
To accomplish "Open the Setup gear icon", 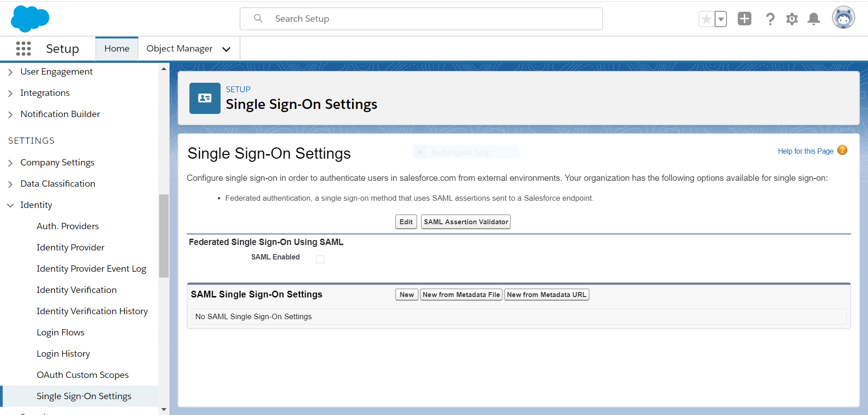I will coord(792,19).
